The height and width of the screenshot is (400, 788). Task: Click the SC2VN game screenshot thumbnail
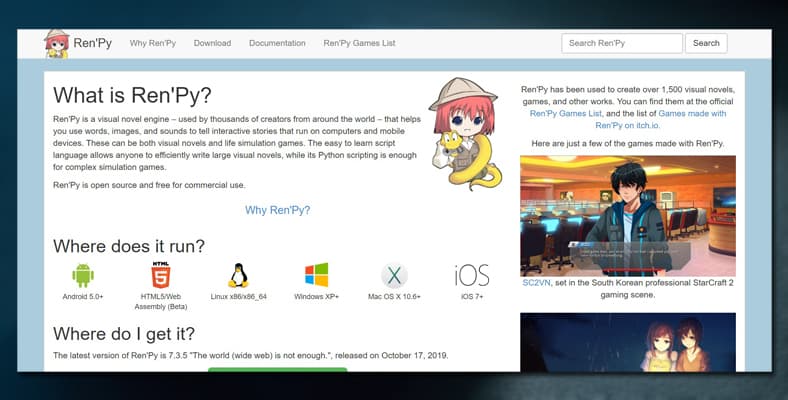point(628,216)
